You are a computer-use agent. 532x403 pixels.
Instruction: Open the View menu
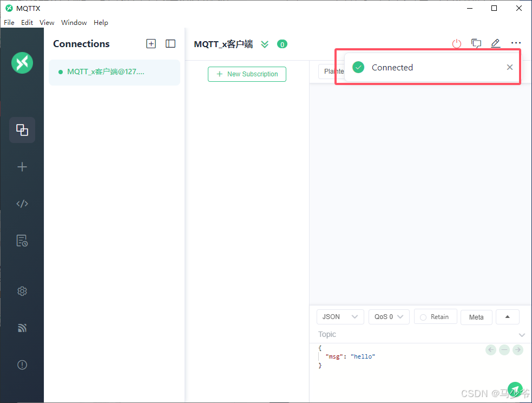47,22
